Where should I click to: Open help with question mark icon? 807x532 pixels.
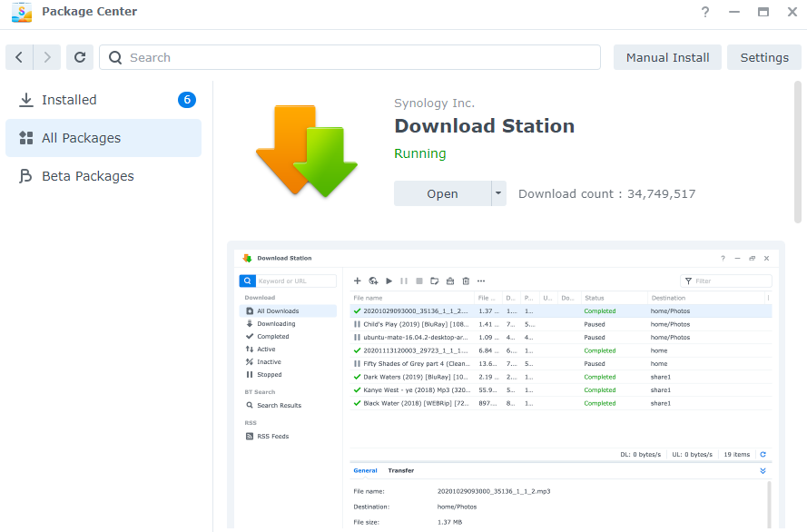[705, 12]
